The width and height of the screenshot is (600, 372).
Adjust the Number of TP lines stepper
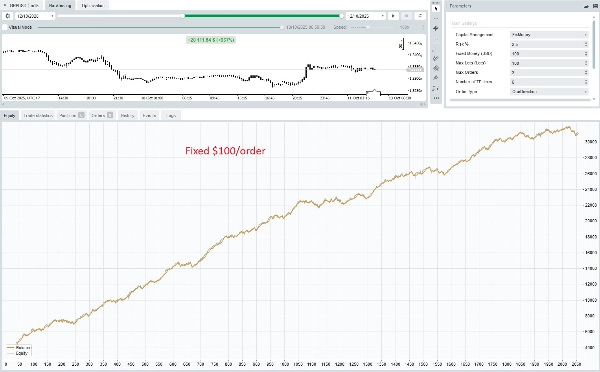(586, 82)
